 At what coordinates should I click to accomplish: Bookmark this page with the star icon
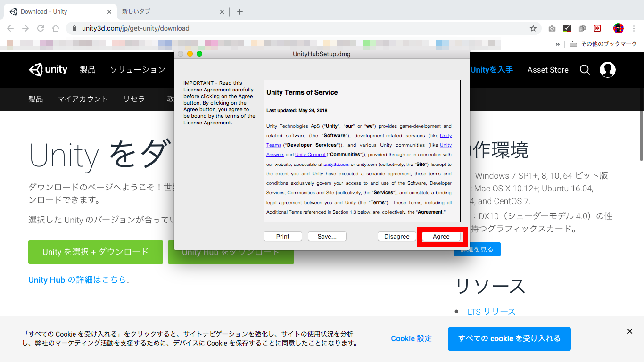tap(533, 28)
